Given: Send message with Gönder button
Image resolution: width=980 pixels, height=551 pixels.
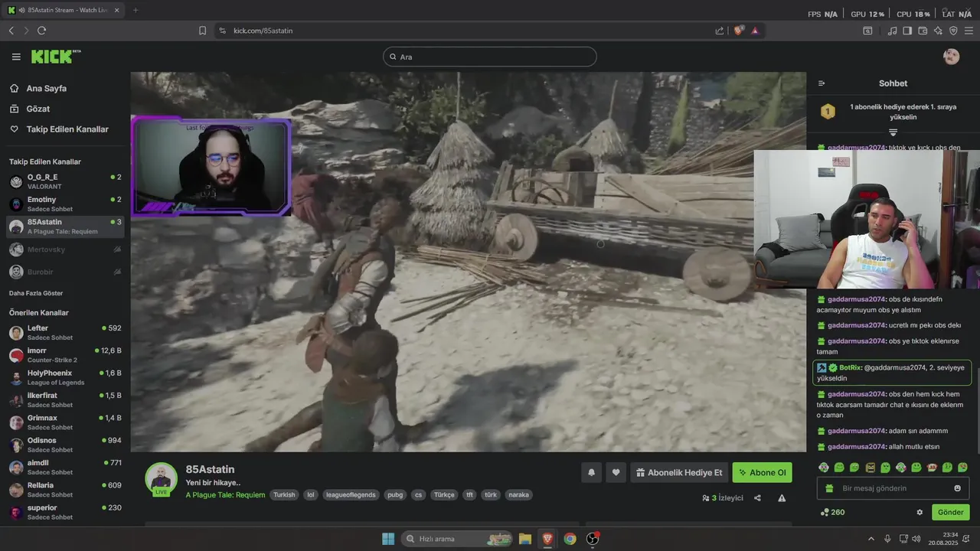Looking at the screenshot, I should (950, 513).
